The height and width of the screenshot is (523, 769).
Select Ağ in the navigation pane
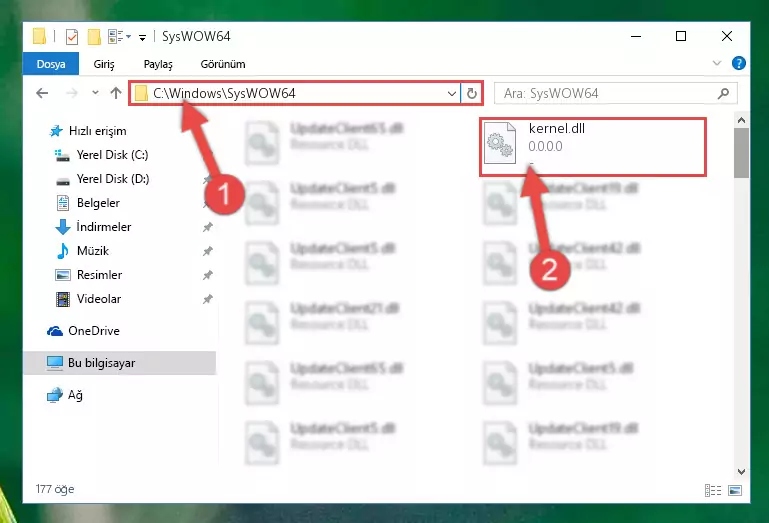coord(75,395)
